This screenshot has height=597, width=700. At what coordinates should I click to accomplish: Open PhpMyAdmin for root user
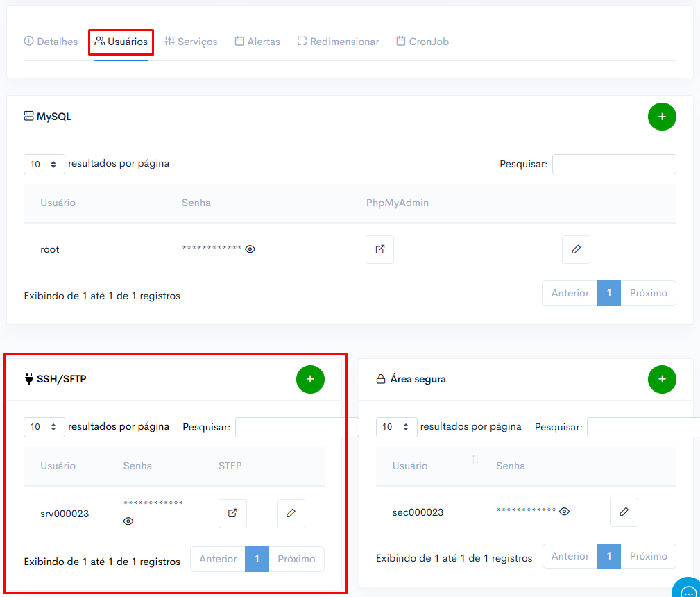pos(380,249)
